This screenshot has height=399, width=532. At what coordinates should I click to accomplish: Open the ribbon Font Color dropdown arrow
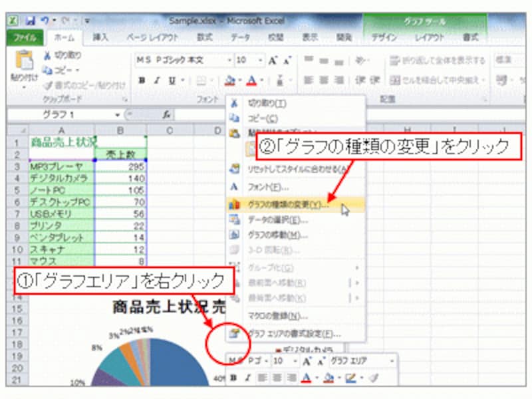(x=261, y=80)
